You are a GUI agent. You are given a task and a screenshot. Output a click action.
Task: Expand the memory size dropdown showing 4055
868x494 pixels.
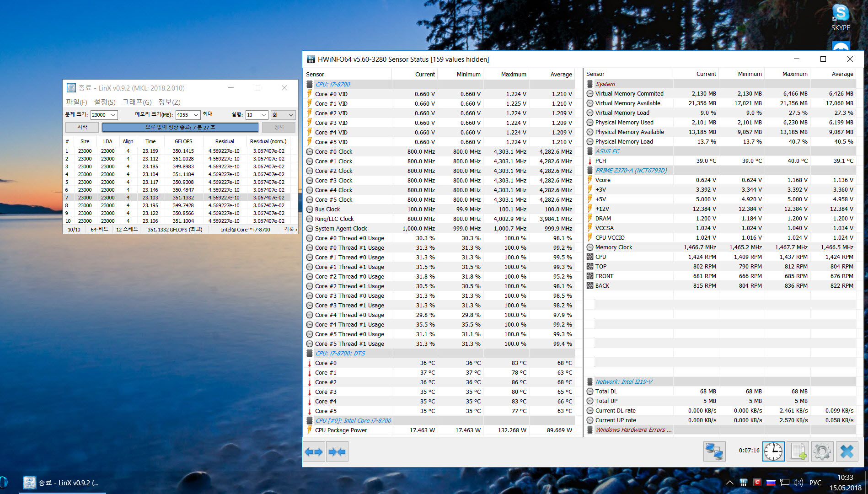tap(196, 115)
